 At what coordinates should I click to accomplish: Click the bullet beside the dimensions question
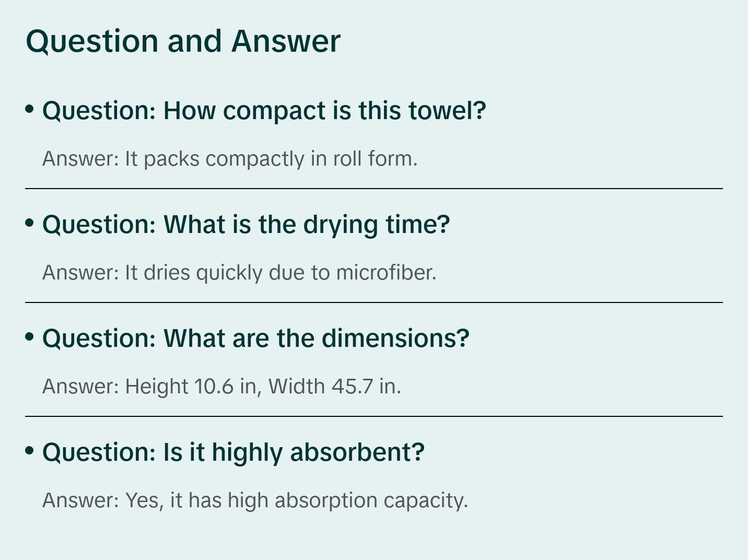click(x=30, y=337)
